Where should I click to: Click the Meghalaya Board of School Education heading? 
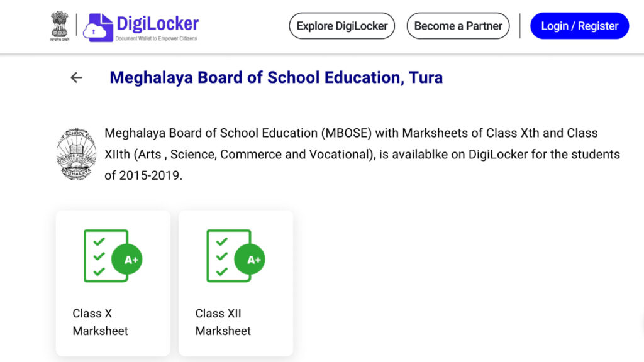277,77
